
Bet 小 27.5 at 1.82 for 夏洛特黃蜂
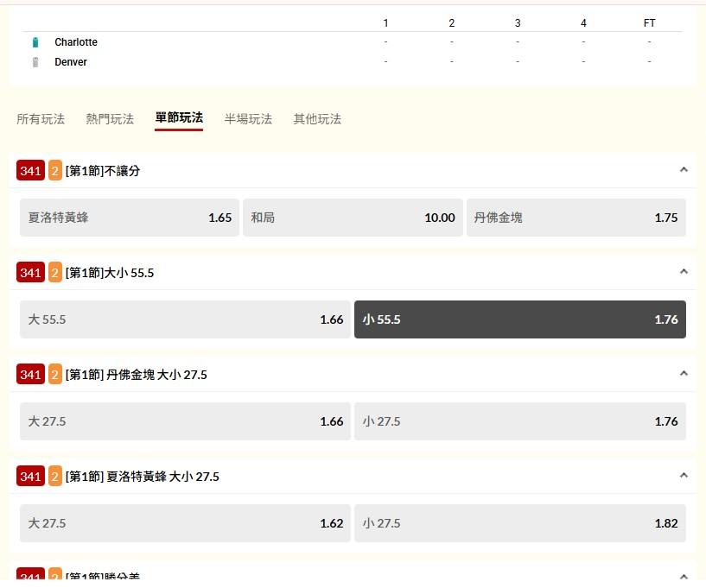[x=519, y=523]
